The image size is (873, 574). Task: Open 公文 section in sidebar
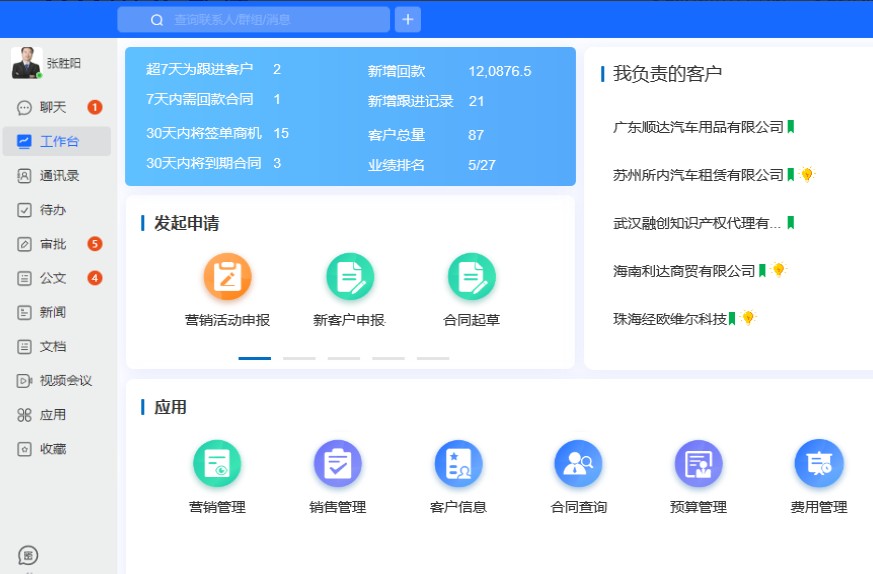[53, 278]
